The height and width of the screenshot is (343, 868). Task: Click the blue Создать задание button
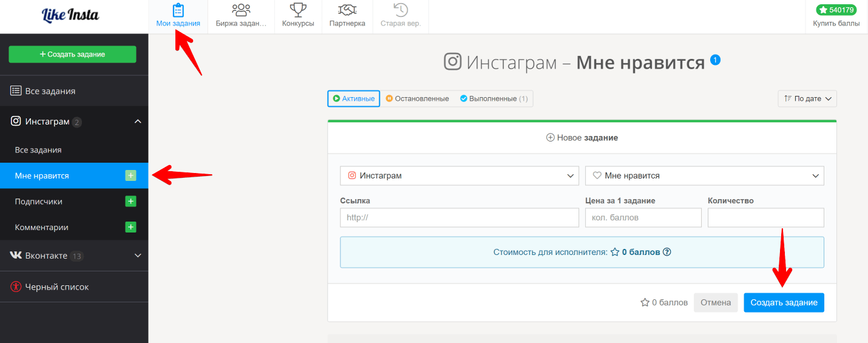click(784, 302)
